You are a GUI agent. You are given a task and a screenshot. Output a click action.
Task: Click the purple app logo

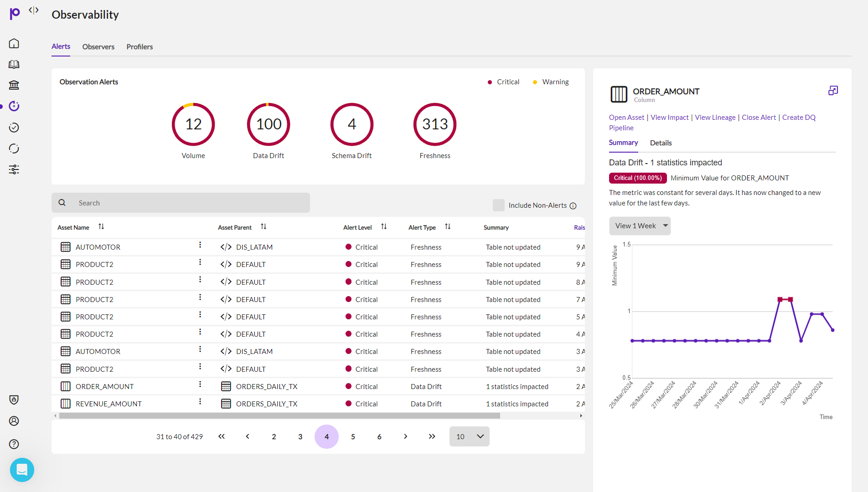tap(15, 13)
